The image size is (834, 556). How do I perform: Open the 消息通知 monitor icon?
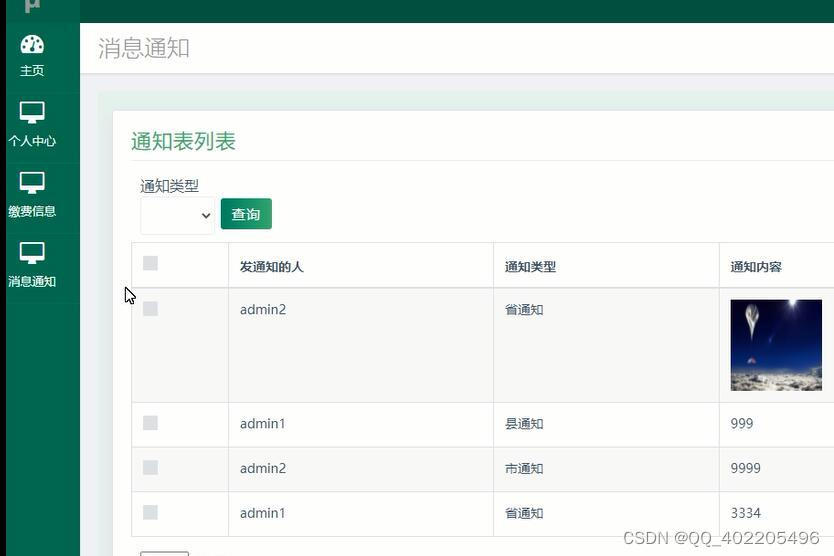point(32,253)
